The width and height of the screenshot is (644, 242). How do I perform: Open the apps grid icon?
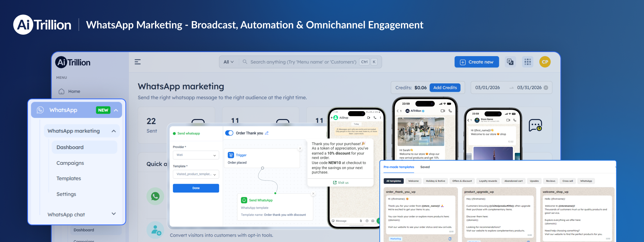(528, 62)
